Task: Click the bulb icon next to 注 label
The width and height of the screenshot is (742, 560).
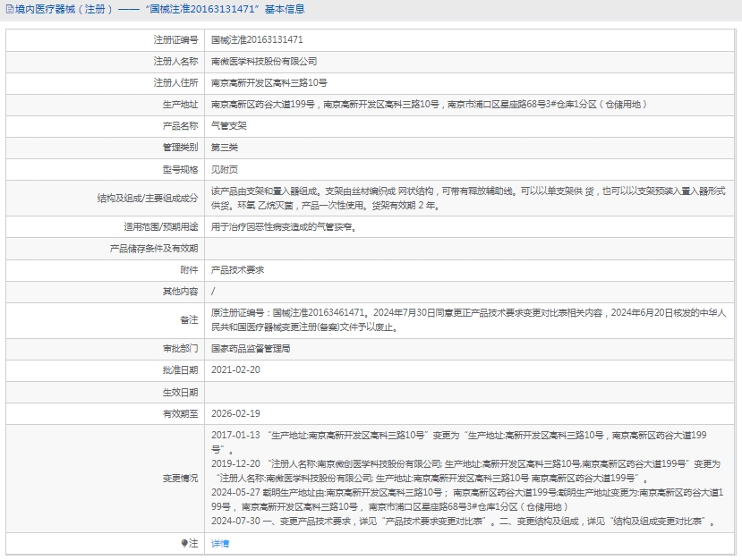Action: (185, 543)
